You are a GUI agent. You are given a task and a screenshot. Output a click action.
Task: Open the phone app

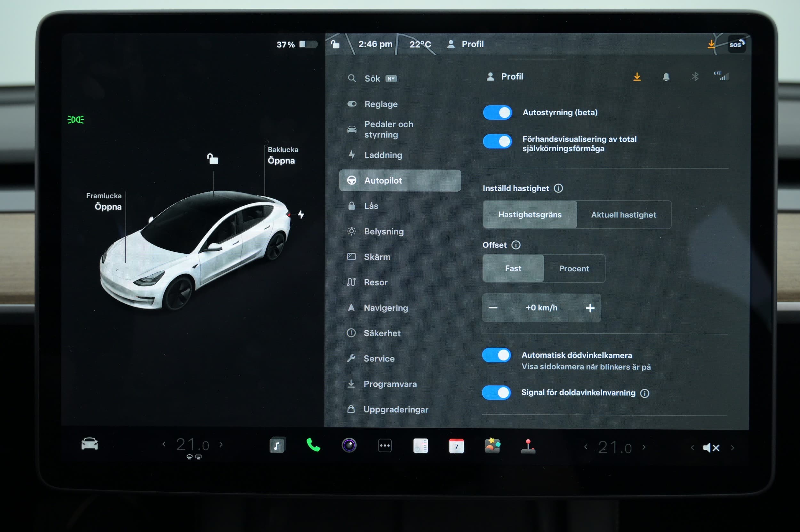313,445
